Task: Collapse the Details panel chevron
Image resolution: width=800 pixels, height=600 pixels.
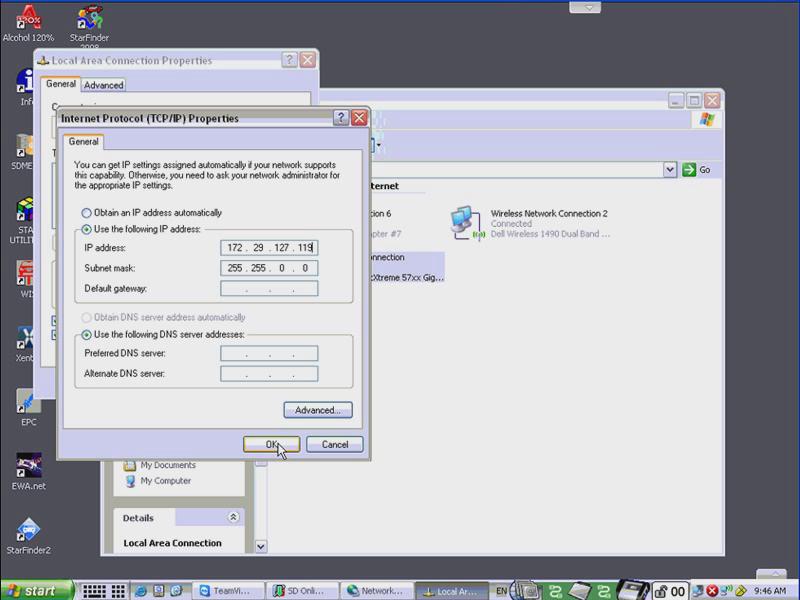Action: tap(233, 518)
